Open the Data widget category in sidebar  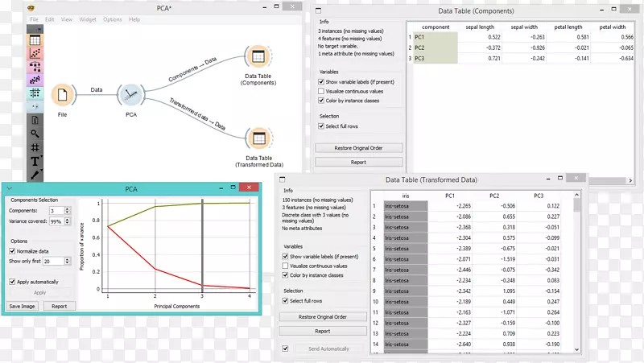[35, 40]
